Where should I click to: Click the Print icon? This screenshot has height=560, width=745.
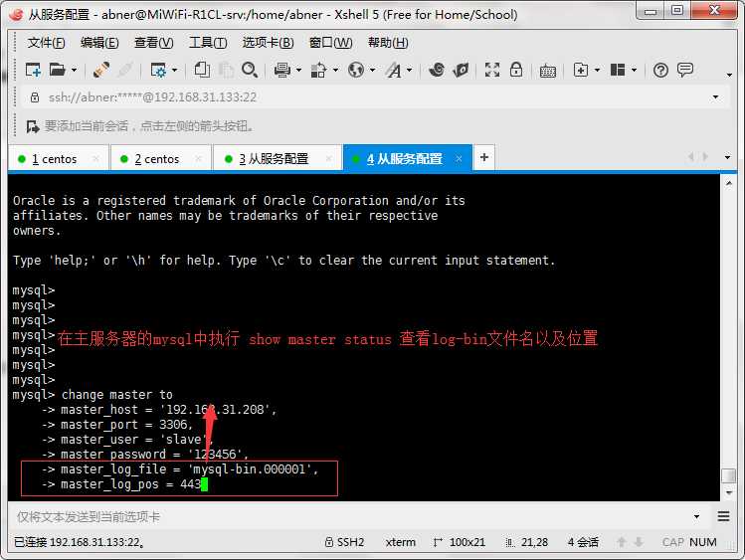[x=282, y=71]
